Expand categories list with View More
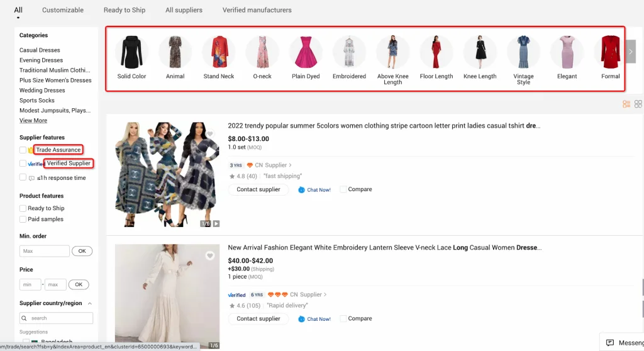This screenshot has height=351, width=644. [33, 121]
